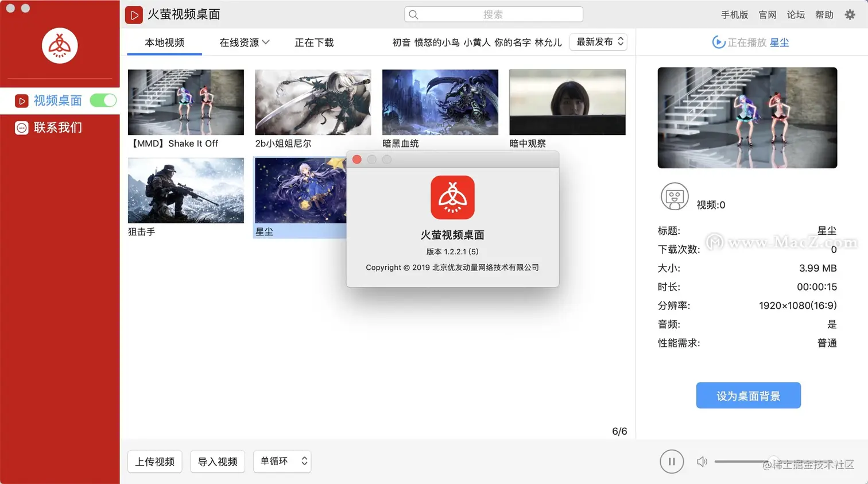This screenshot has height=484, width=868.
Task: Click the 林允儿 tag
Action: (548, 42)
